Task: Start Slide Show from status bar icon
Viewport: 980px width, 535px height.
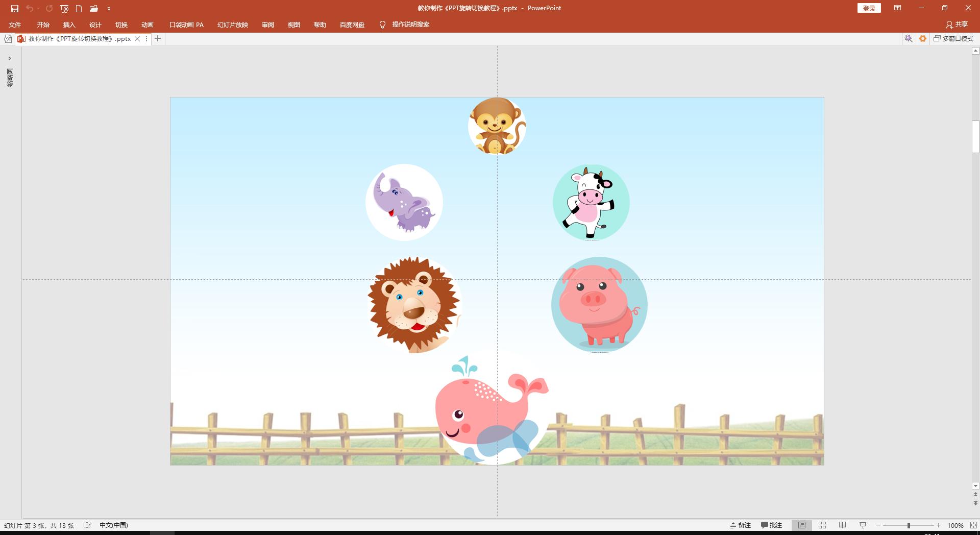Action: coord(863,525)
